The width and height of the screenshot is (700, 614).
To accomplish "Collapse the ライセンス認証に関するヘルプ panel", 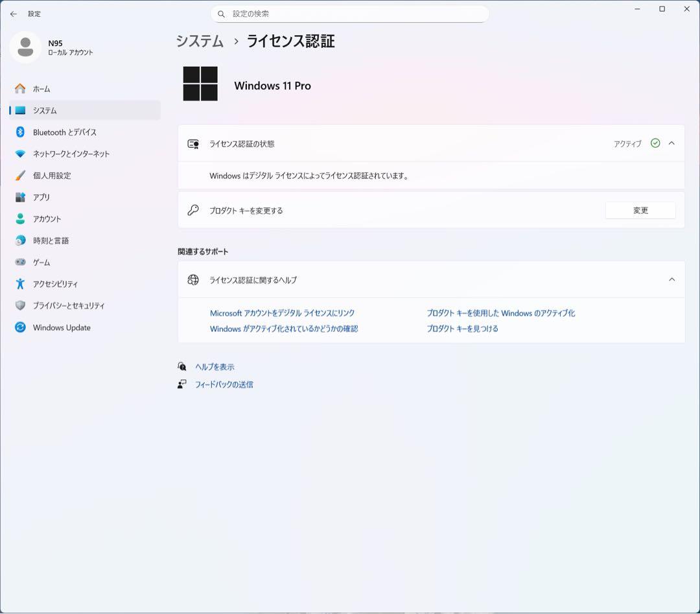I will point(671,279).
